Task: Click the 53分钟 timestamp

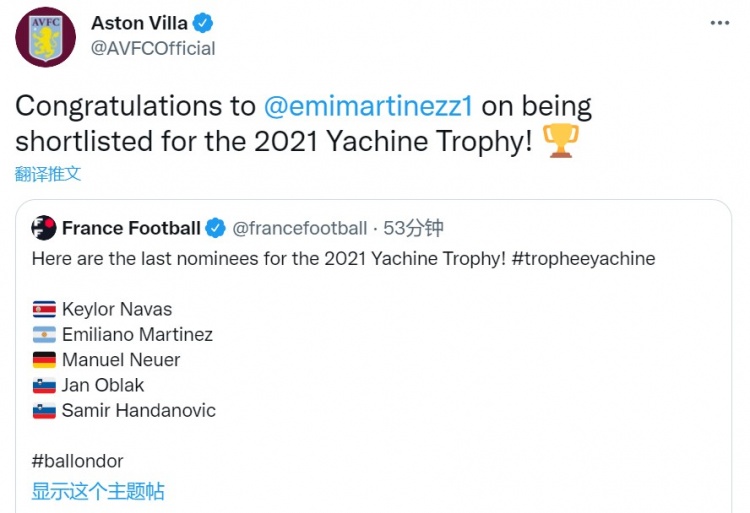Action: pos(413,228)
